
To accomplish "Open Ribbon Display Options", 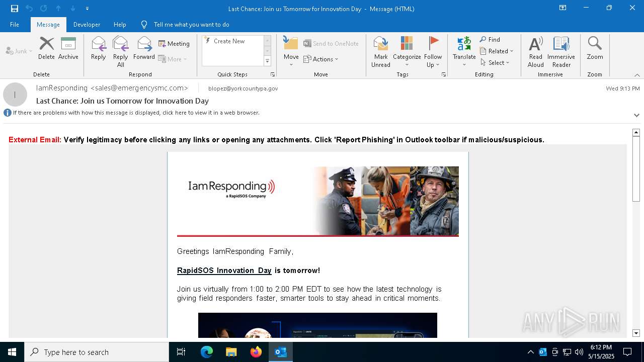I will 562,8.
